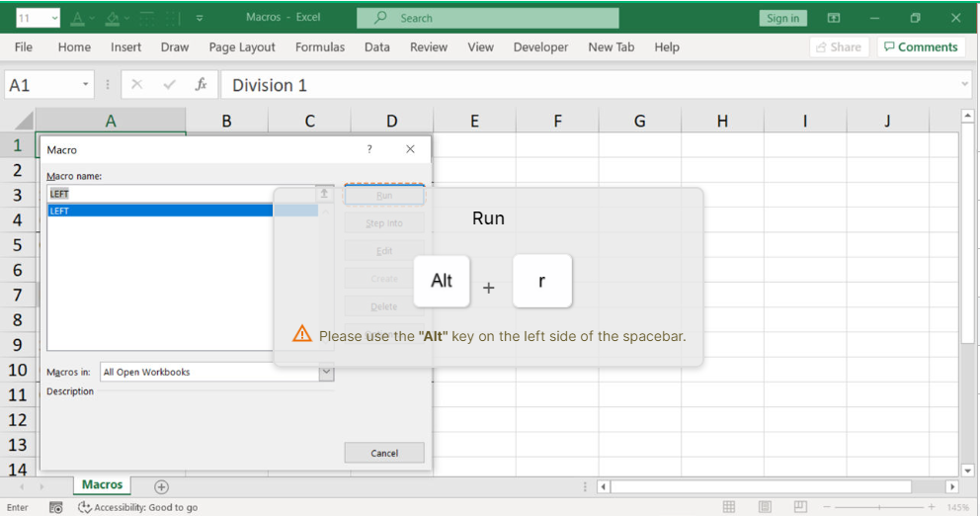
Task: Add a new sheet with plus icon
Action: (161, 486)
